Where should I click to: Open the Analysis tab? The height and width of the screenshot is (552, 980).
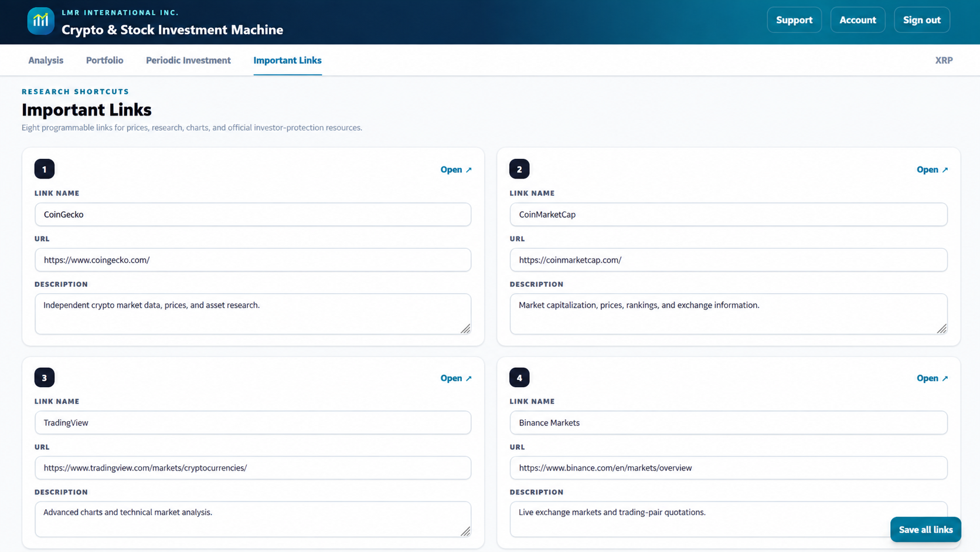(46, 60)
